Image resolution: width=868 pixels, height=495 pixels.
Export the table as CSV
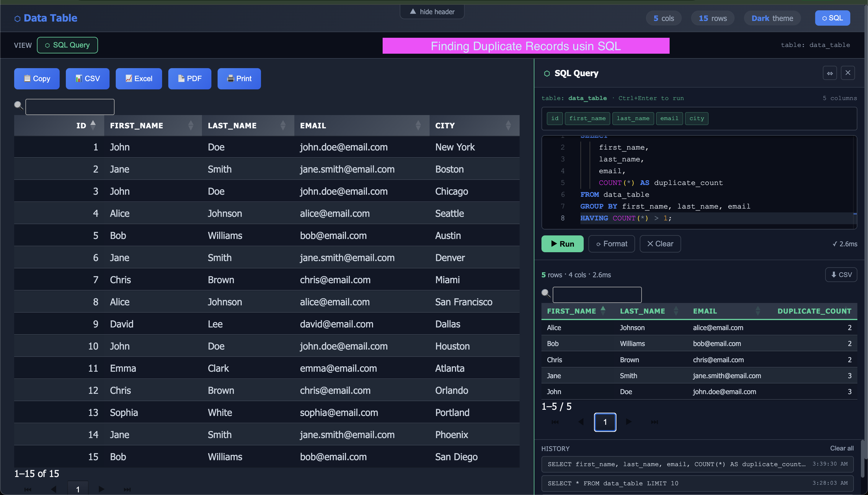point(87,78)
